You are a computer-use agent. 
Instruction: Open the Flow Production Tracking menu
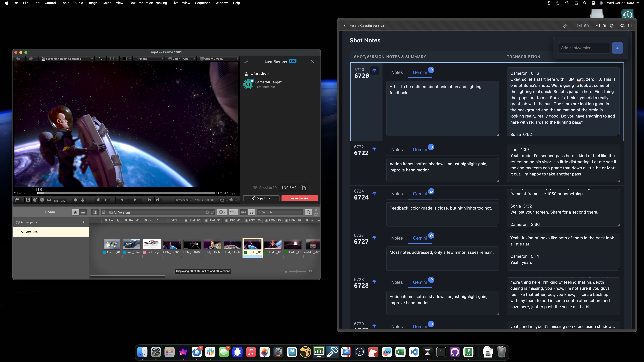tap(148, 3)
